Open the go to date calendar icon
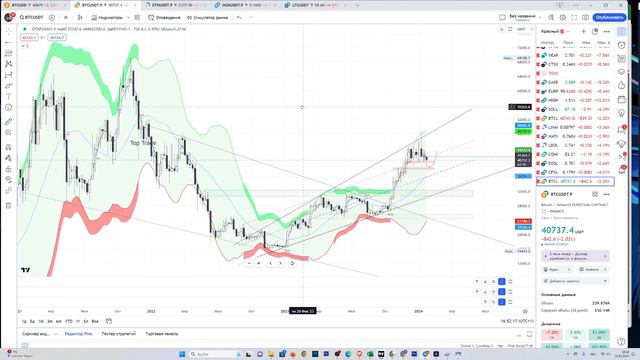640x360 pixels. coord(109,321)
